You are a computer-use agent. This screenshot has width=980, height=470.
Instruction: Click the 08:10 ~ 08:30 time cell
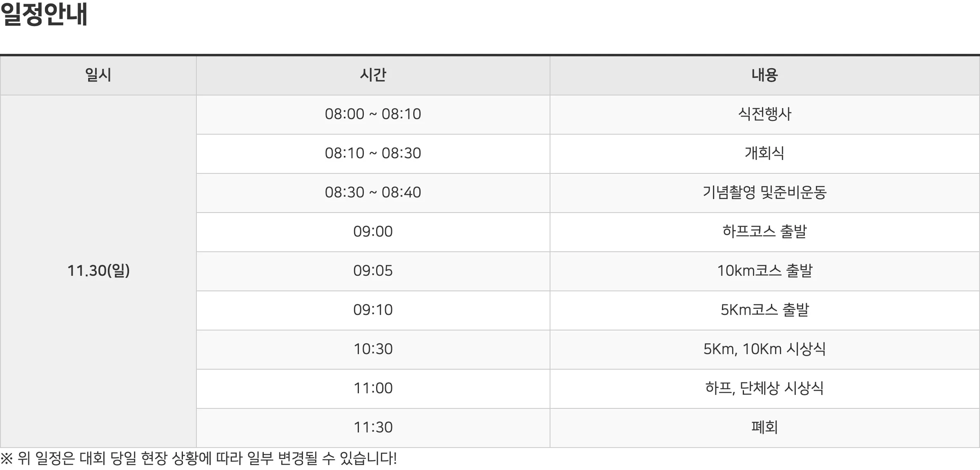(373, 154)
